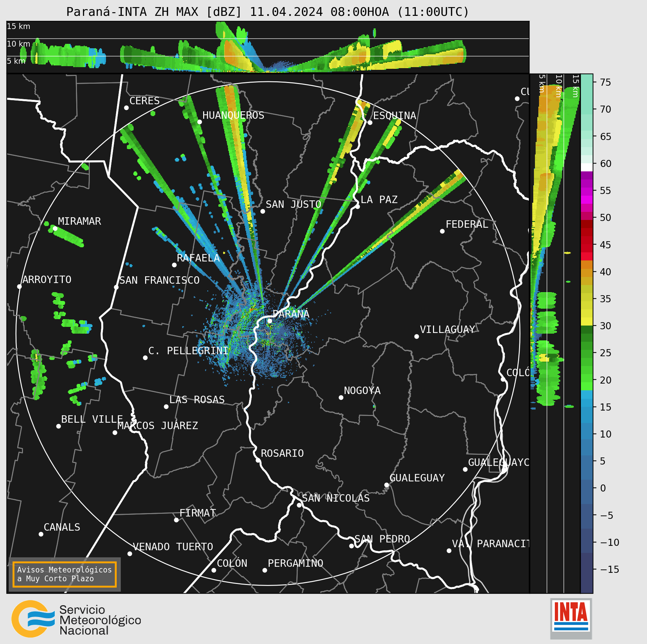The width and height of the screenshot is (647, 644).
Task: Click the FEDERAL label
Action: tap(467, 224)
